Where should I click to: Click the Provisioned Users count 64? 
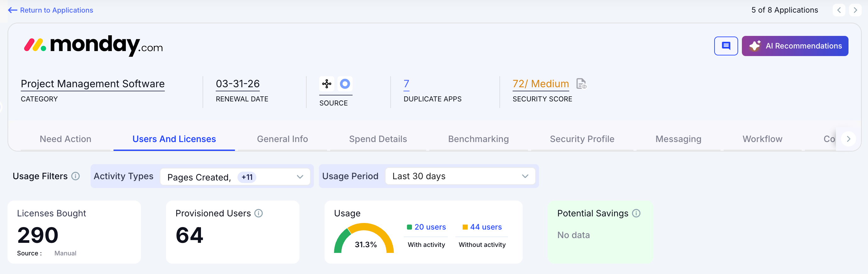click(x=189, y=235)
